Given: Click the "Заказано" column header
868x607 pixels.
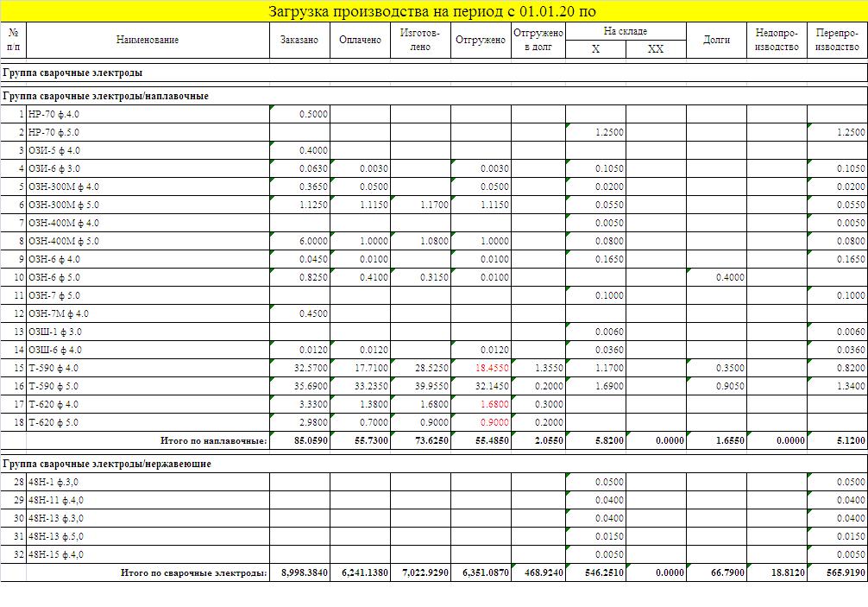Looking at the screenshot, I should tap(299, 40).
